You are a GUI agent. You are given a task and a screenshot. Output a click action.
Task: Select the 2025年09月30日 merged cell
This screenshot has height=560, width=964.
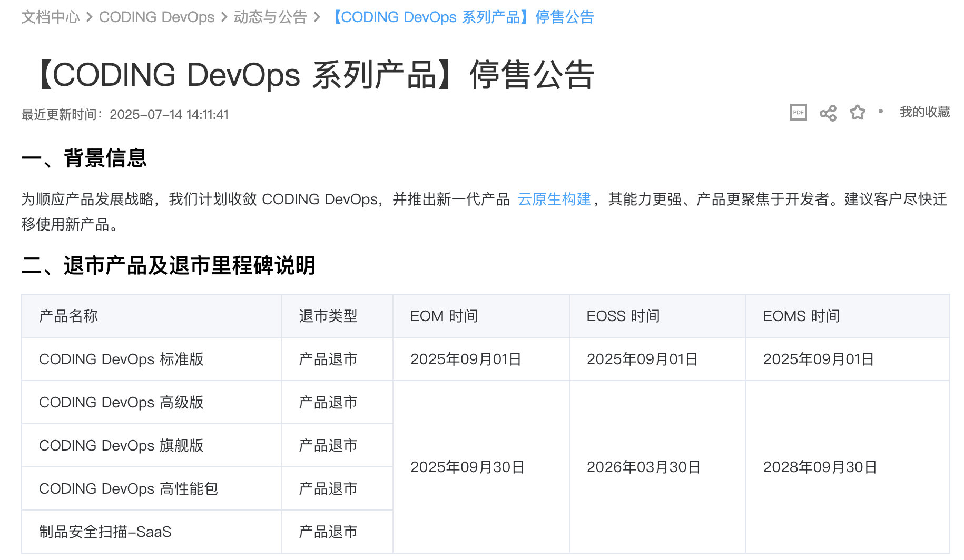[x=468, y=467]
